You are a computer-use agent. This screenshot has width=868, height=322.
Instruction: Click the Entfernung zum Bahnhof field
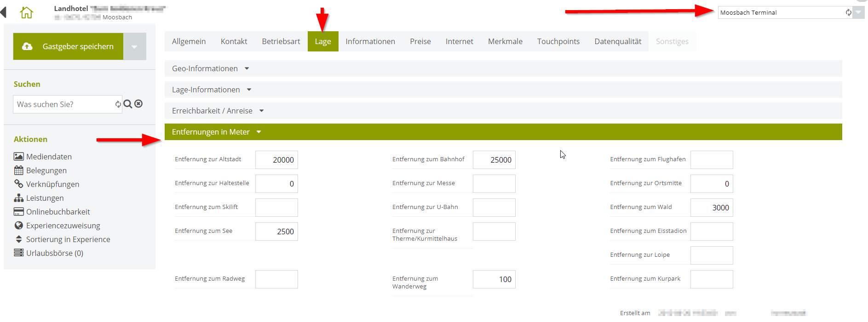(x=494, y=160)
